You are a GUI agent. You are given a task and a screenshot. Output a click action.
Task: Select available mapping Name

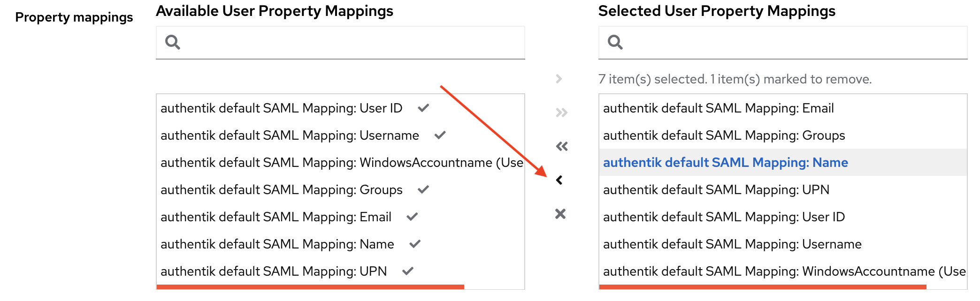[x=340, y=244]
